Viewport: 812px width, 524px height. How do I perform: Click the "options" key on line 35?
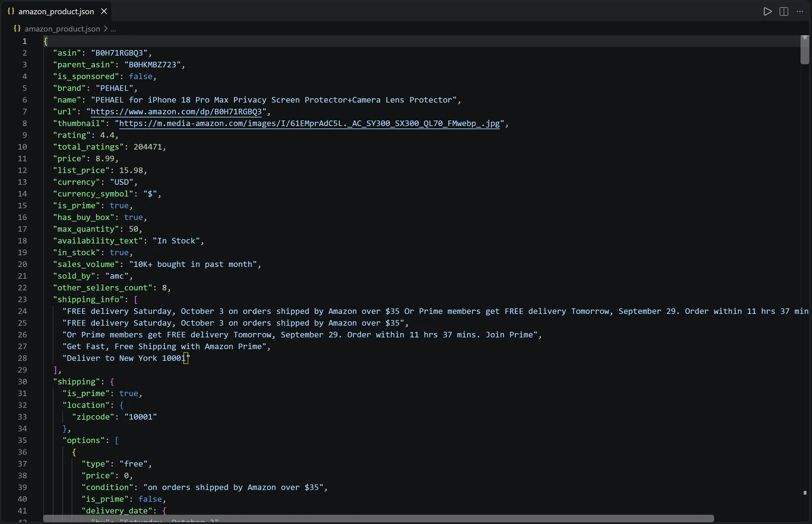pyautogui.click(x=84, y=441)
